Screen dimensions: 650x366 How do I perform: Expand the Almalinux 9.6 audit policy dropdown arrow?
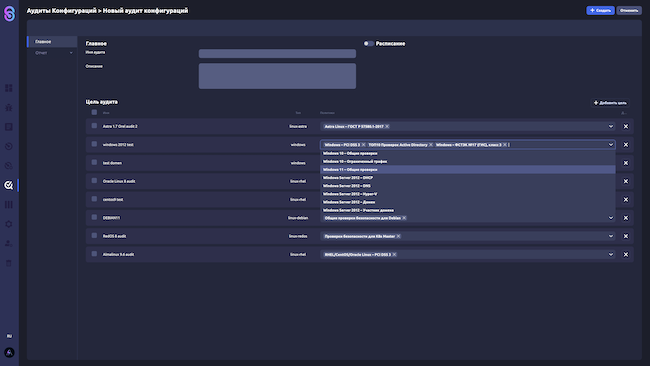click(611, 255)
